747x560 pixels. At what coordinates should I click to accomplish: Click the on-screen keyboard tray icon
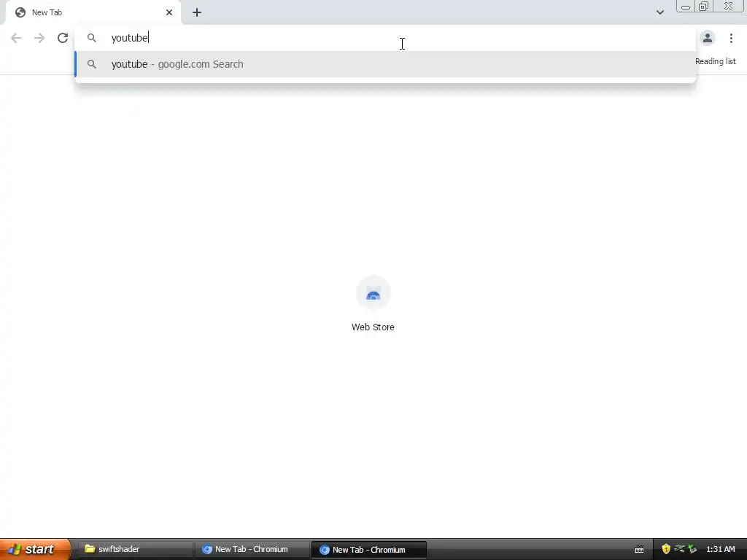[639, 550]
